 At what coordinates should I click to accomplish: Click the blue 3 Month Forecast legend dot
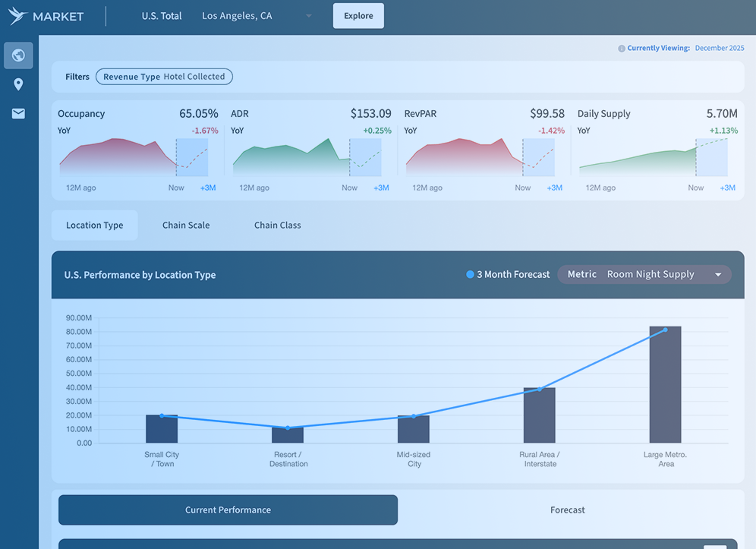pos(470,275)
